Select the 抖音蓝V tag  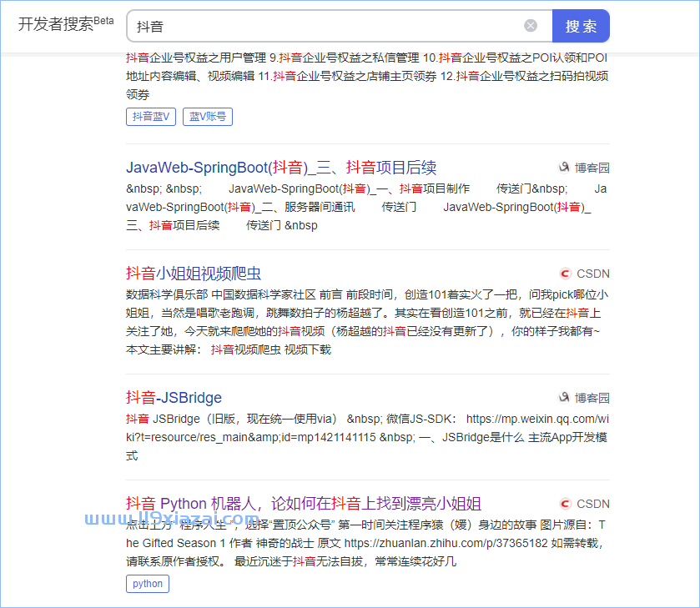(151, 117)
